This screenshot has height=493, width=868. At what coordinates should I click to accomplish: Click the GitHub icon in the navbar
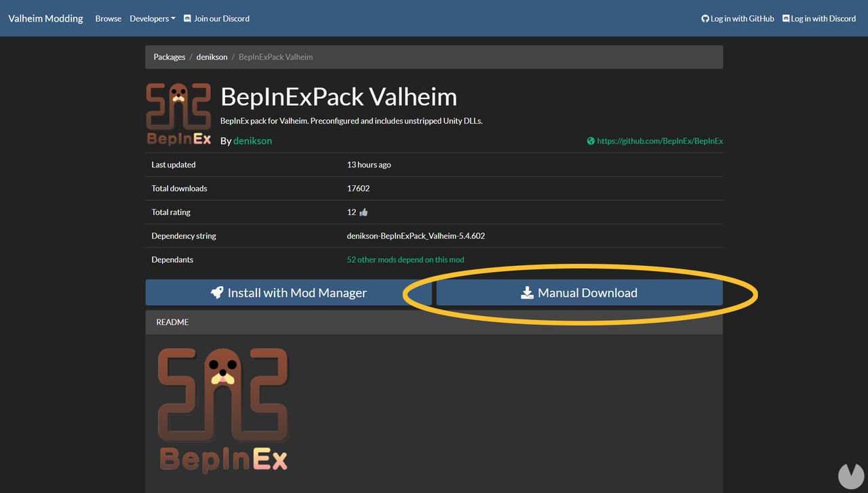tap(705, 18)
